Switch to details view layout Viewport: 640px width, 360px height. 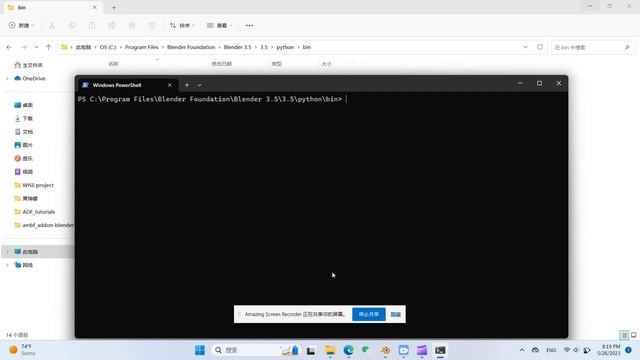point(624,335)
